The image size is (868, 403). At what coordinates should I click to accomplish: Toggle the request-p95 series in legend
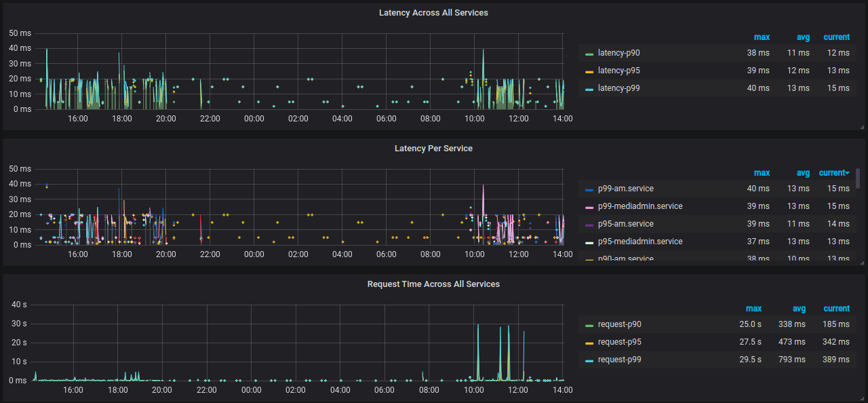[619, 342]
